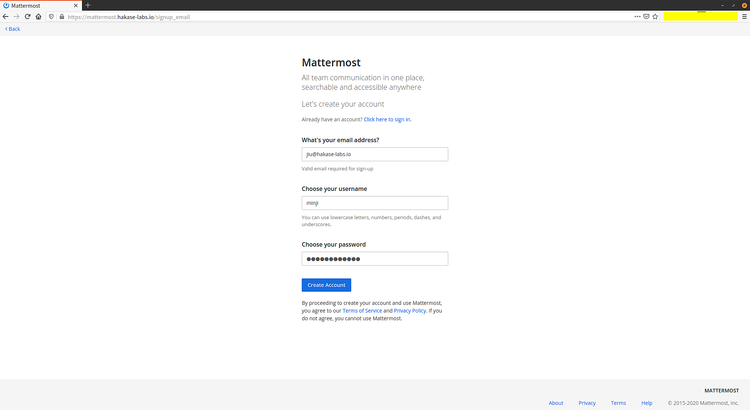Click the padlock site security icon
Screen dimensions: 750x410
point(62,17)
